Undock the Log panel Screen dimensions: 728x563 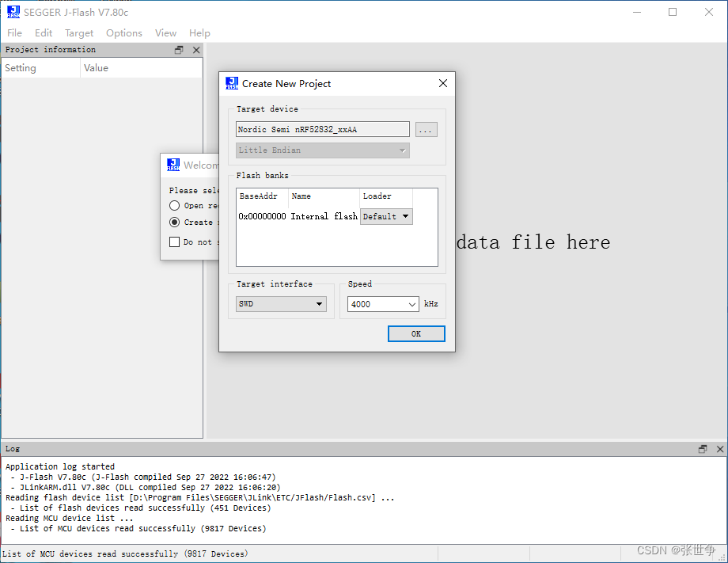703,449
